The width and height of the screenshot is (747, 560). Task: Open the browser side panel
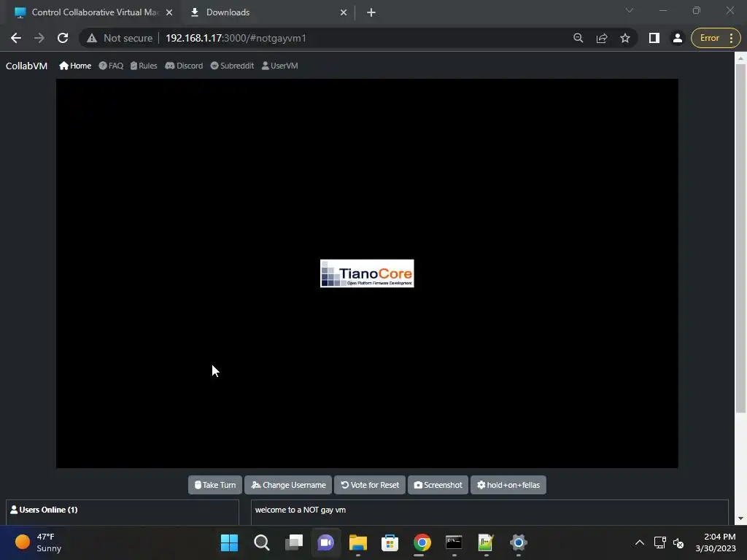point(654,38)
